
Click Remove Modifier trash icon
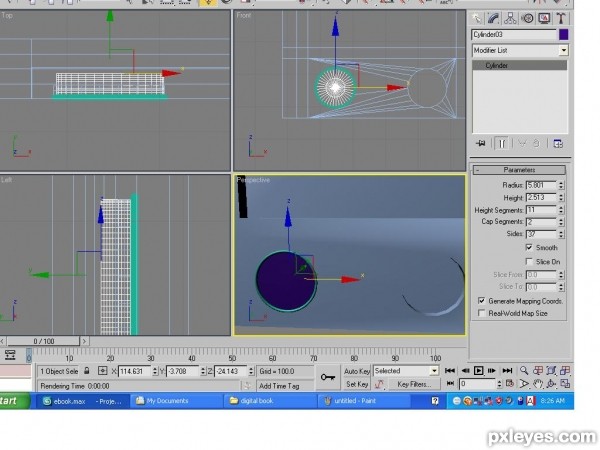(536, 143)
